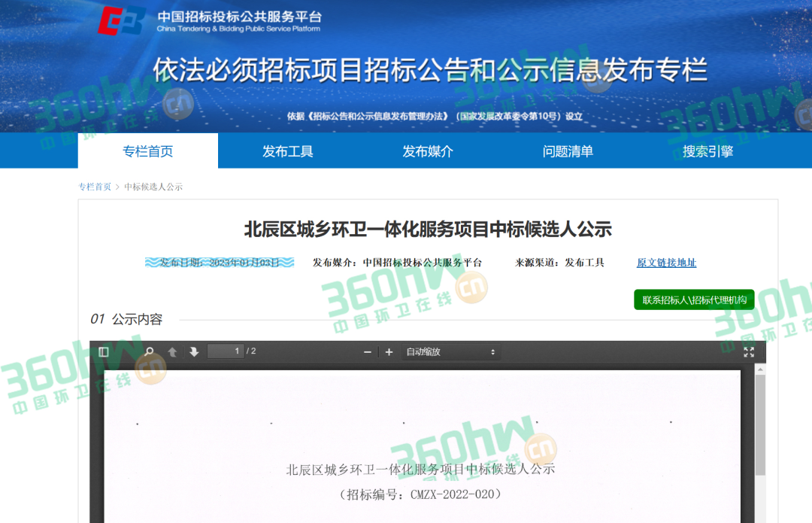Zoom in the PDF document
This screenshot has height=523, width=812.
coord(389,352)
